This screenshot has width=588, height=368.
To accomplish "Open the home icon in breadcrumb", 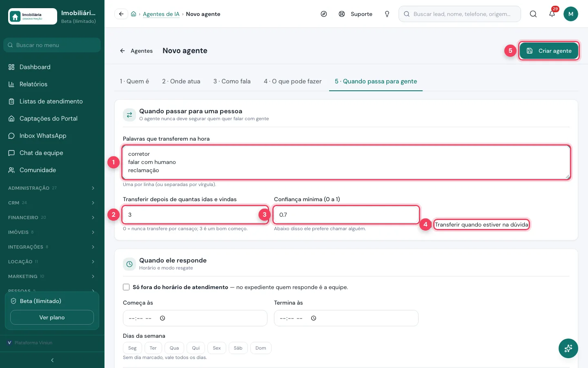I will tap(134, 14).
